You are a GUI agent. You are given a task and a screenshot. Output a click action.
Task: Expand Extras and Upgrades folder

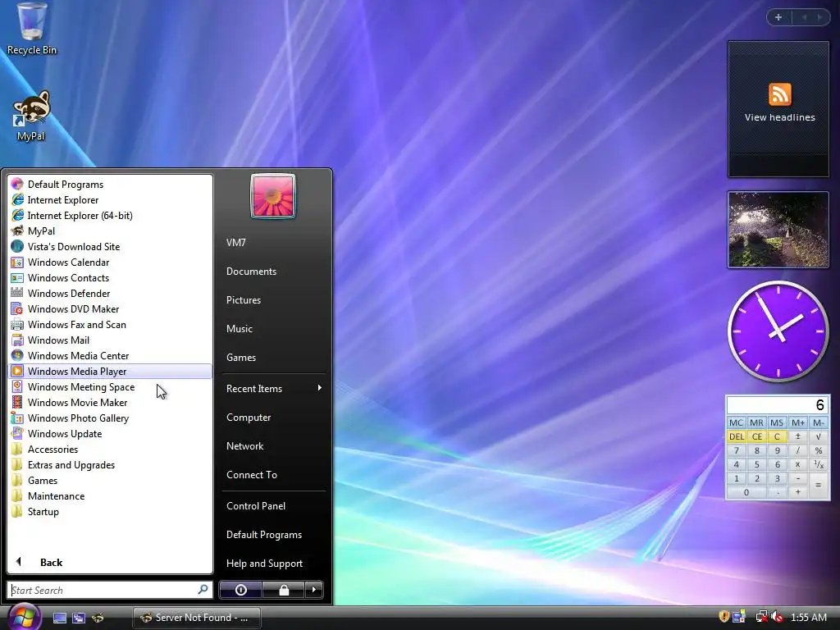[110, 464]
